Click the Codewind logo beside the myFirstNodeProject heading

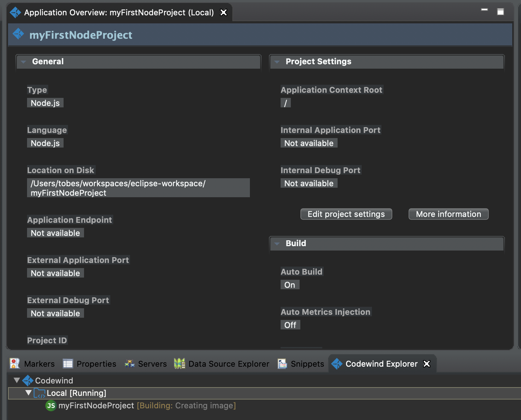point(18,34)
